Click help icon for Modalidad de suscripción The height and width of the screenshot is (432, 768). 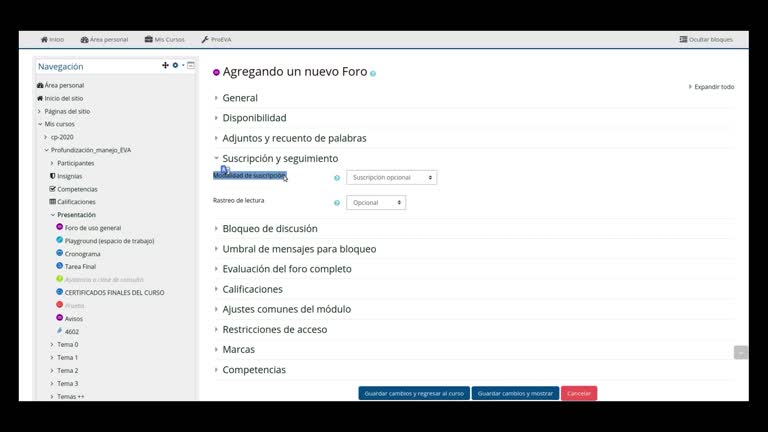click(x=337, y=178)
